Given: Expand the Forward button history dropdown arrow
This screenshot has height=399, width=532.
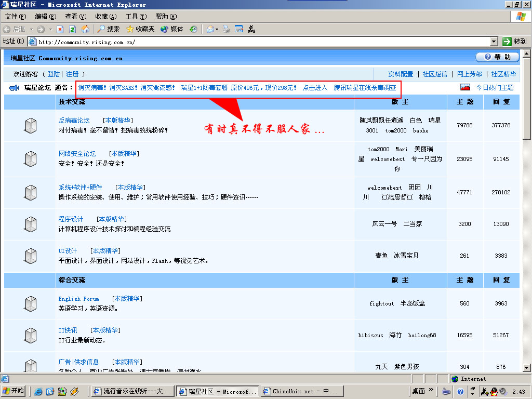Looking at the screenshot, I should (50, 30).
